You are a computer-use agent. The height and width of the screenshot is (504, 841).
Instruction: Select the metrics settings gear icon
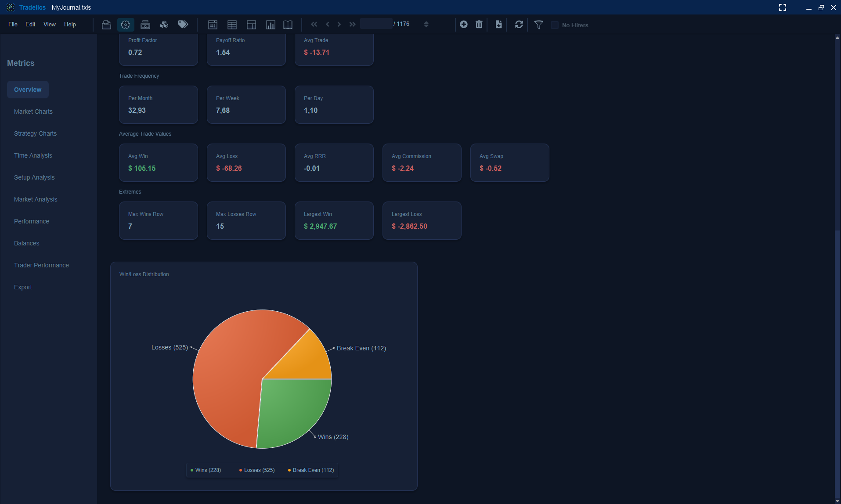126,25
